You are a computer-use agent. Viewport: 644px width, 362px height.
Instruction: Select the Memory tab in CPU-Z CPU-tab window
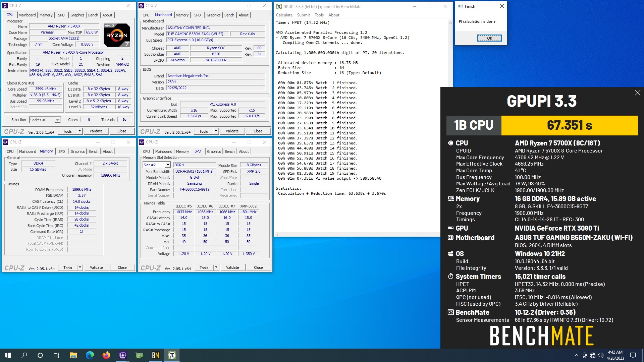tap(46, 15)
